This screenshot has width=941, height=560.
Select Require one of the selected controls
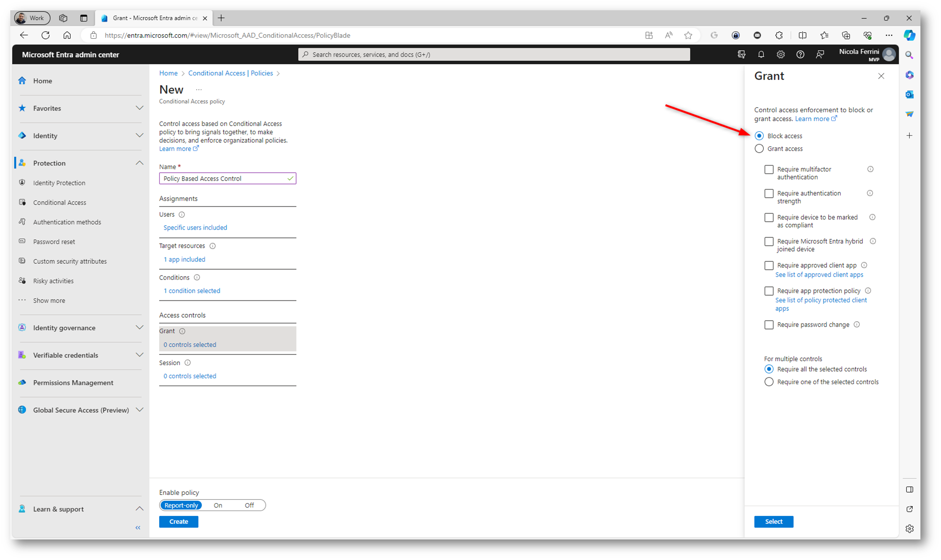769,382
